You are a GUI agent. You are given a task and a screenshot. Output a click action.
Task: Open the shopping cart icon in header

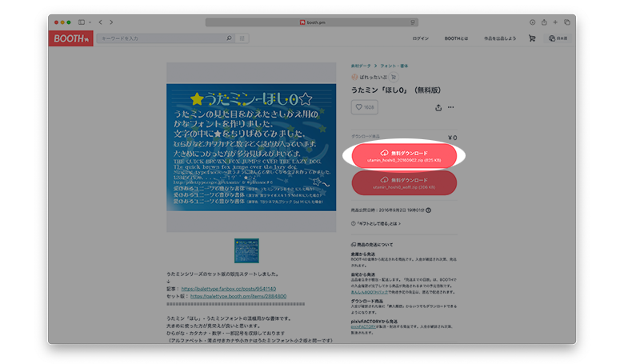point(532,38)
